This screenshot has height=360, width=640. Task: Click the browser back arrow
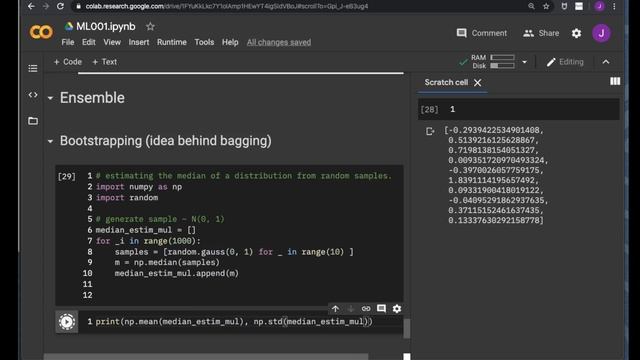pyautogui.click(x=31, y=6)
